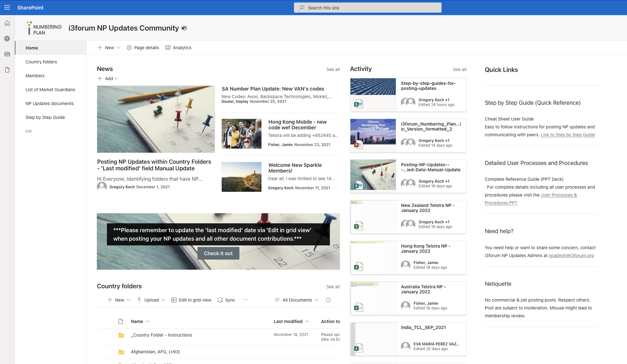Click the Check it out button
The height and width of the screenshot is (364, 627).
pos(218,253)
